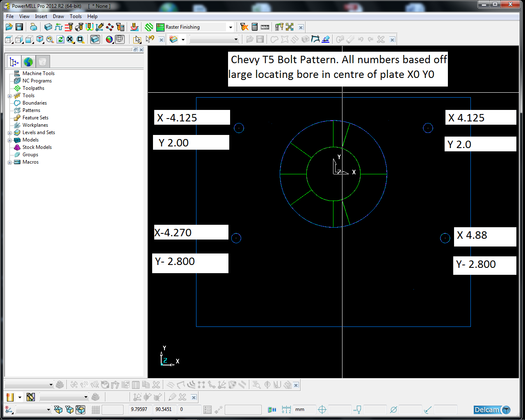This screenshot has width=525, height=420.
Task: Click the Delcam logo button
Action: pyautogui.click(x=492, y=410)
